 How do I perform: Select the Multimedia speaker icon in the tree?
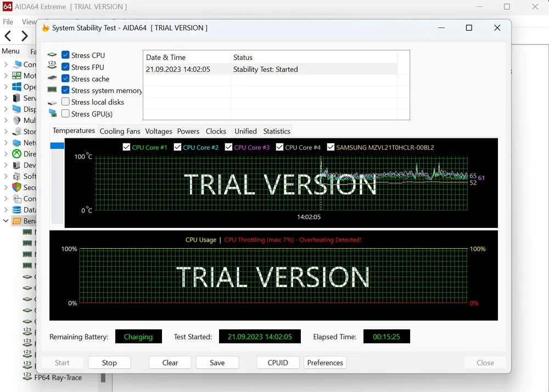[x=17, y=120]
